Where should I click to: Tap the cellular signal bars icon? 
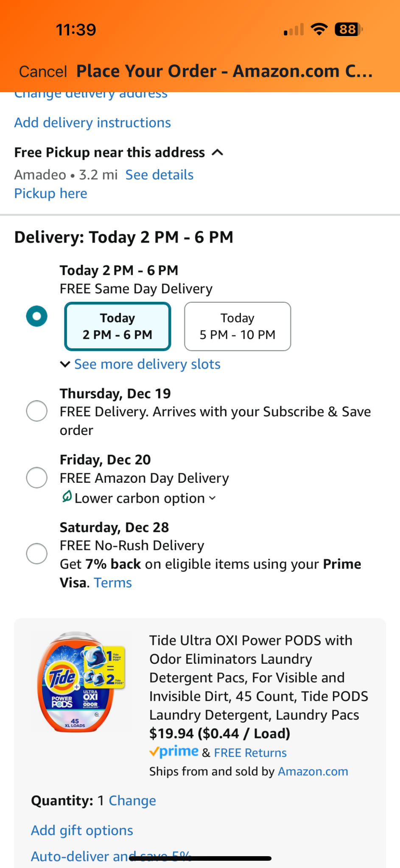(294, 30)
